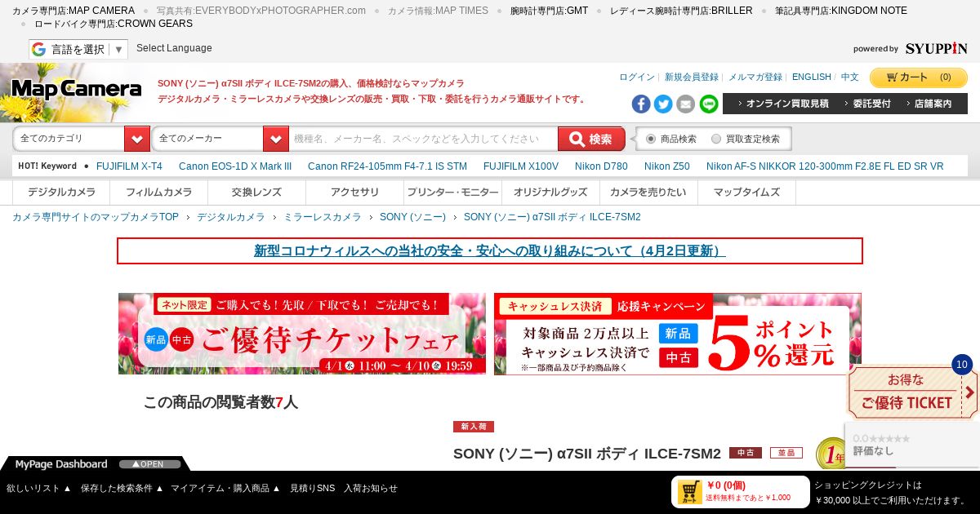The image size is (980, 514).
Task: Open the Twitter share icon
Action: (x=663, y=104)
